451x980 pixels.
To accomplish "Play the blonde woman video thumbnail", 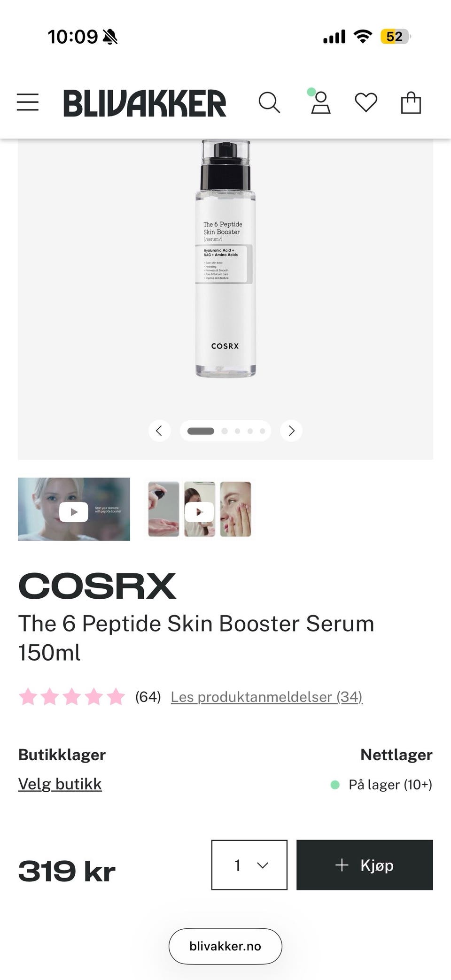I will 74,509.
